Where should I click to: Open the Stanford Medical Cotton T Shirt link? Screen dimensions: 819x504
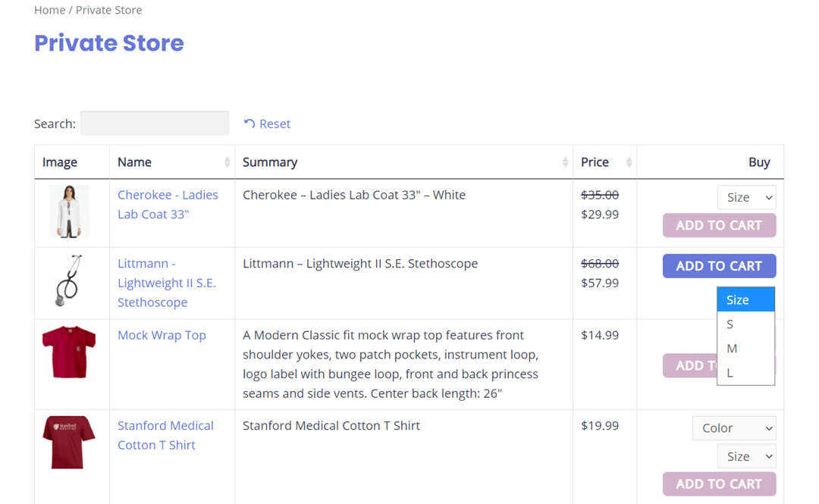tap(165, 435)
